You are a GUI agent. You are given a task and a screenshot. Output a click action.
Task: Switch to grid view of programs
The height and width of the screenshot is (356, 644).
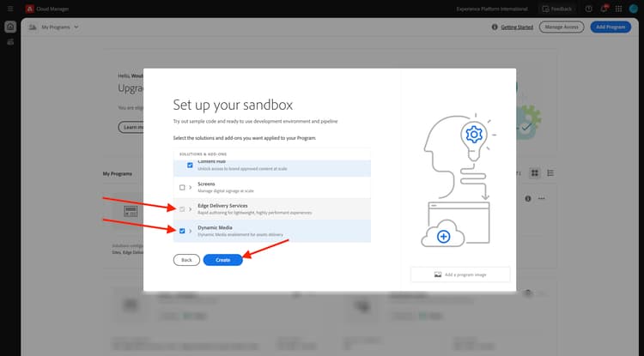pos(535,173)
